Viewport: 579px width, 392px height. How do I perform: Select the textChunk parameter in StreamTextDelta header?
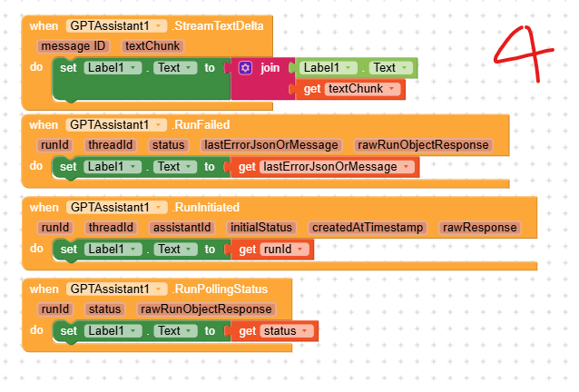click(152, 46)
